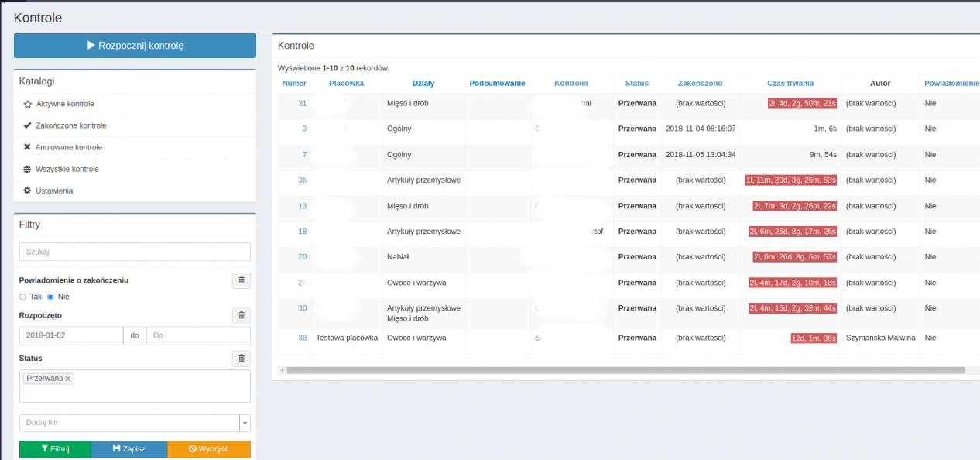Image resolution: width=980 pixels, height=460 pixels.
Task: Remove the Status filter using trash icon
Action: click(x=241, y=358)
